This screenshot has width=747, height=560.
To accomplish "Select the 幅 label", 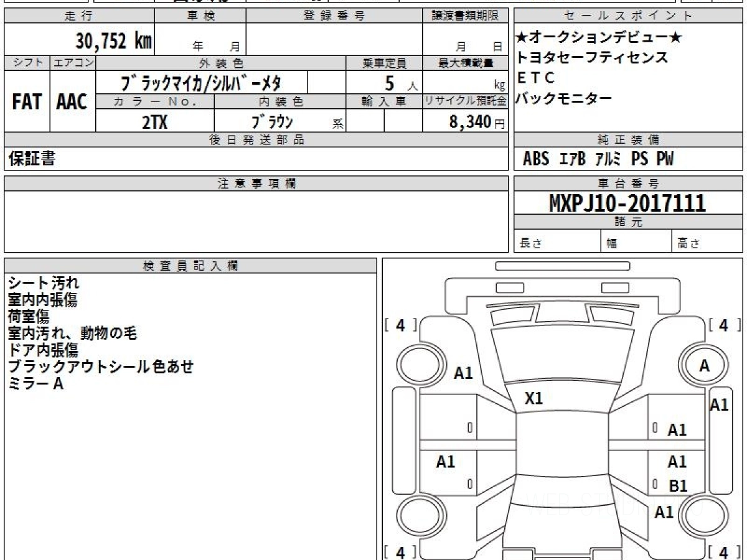I will (x=612, y=244).
